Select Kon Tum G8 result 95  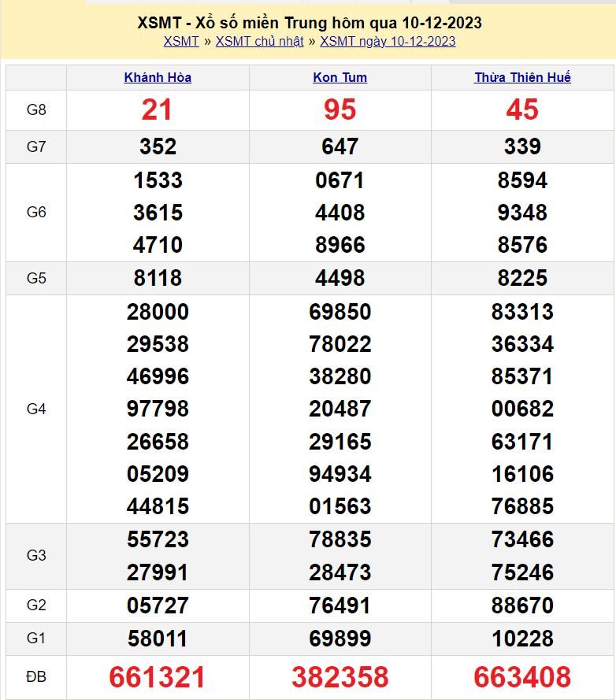[x=340, y=109]
